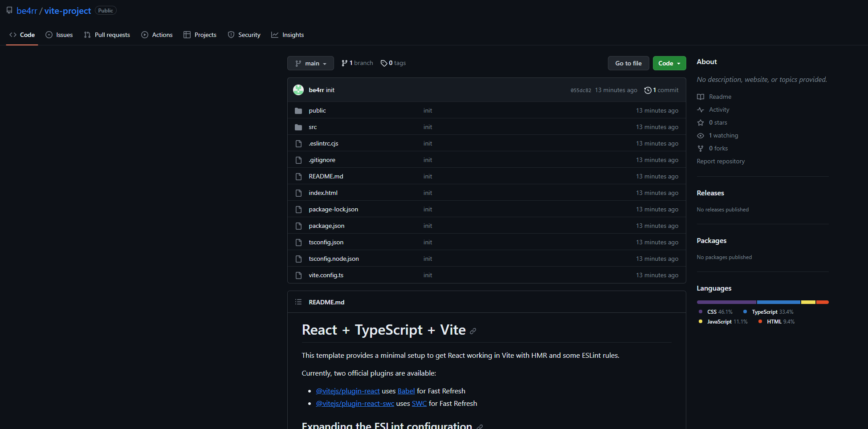Open the Projects tab

click(200, 35)
